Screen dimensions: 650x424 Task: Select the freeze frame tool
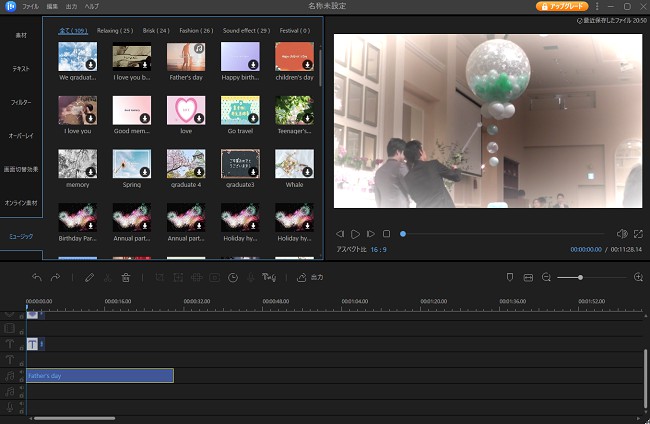[x=215, y=277]
